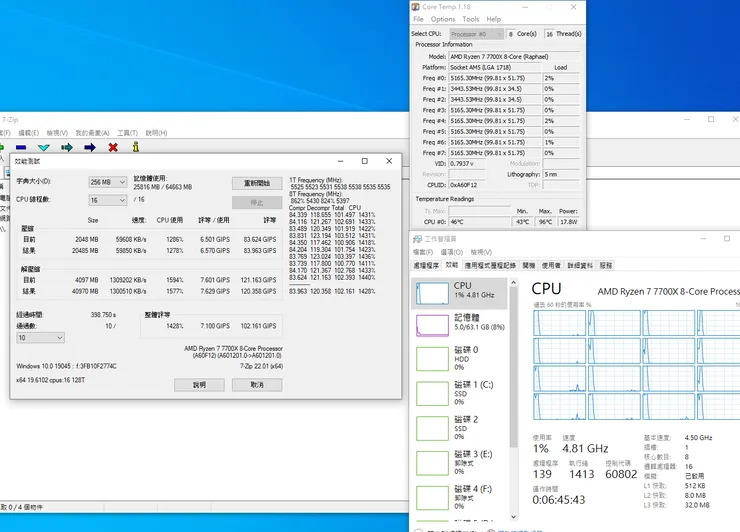This screenshot has width=740, height=532.
Task: Click the 說明 help button in benchmark dialog
Action: pyautogui.click(x=199, y=384)
